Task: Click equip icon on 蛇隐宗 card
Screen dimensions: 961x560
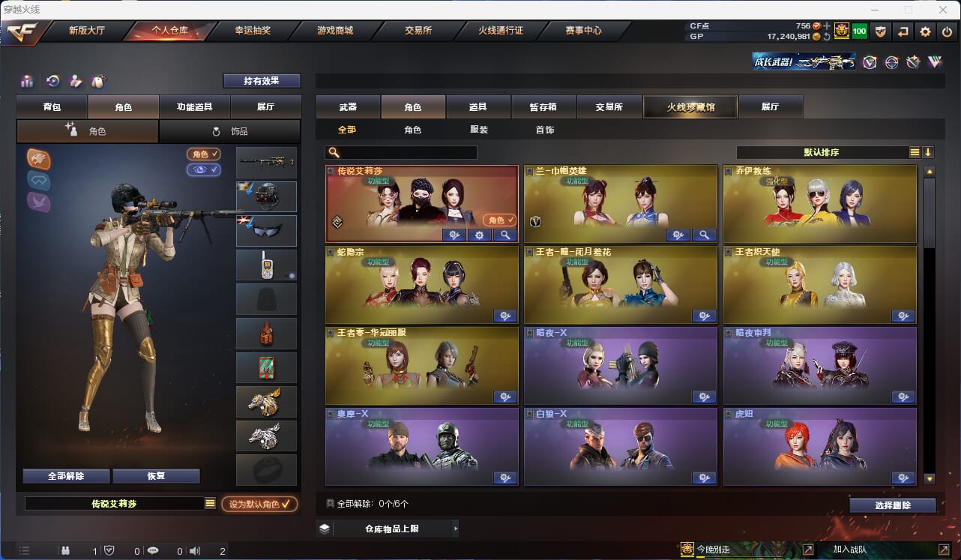Action: click(x=505, y=316)
